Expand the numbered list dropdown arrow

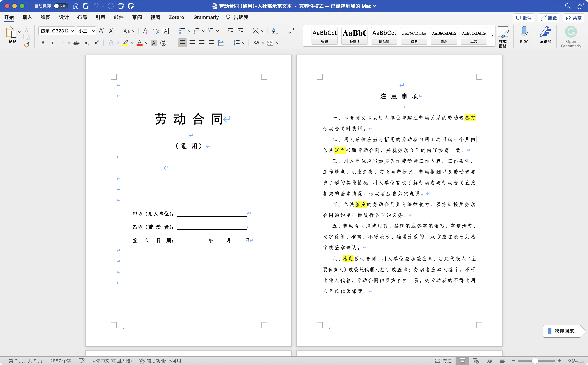click(x=203, y=31)
